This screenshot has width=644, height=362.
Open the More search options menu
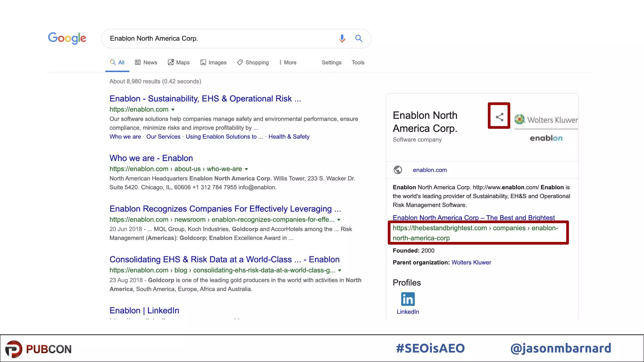[x=287, y=63]
